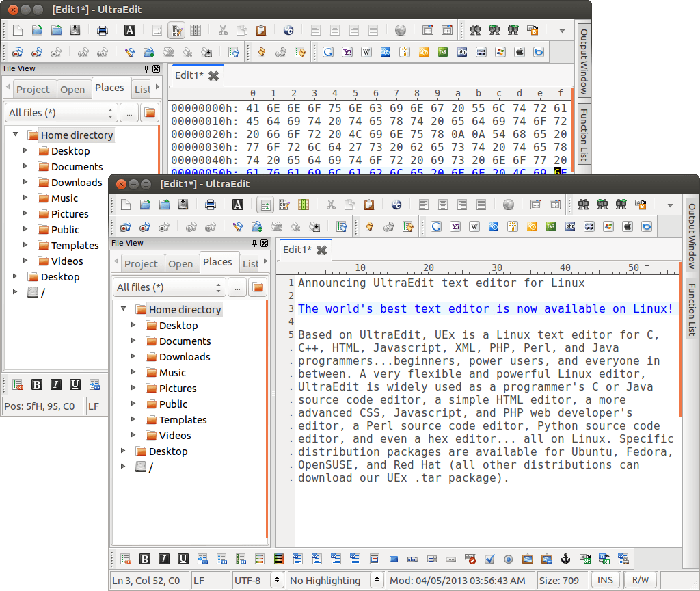Click Print icon in back window toolbar

tap(103, 30)
